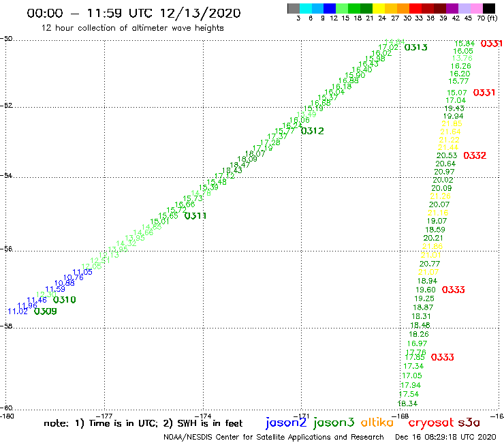Screen dimensions: 504x443
Task: Click the blue 11.05 wave height
Action: [x=82, y=272]
